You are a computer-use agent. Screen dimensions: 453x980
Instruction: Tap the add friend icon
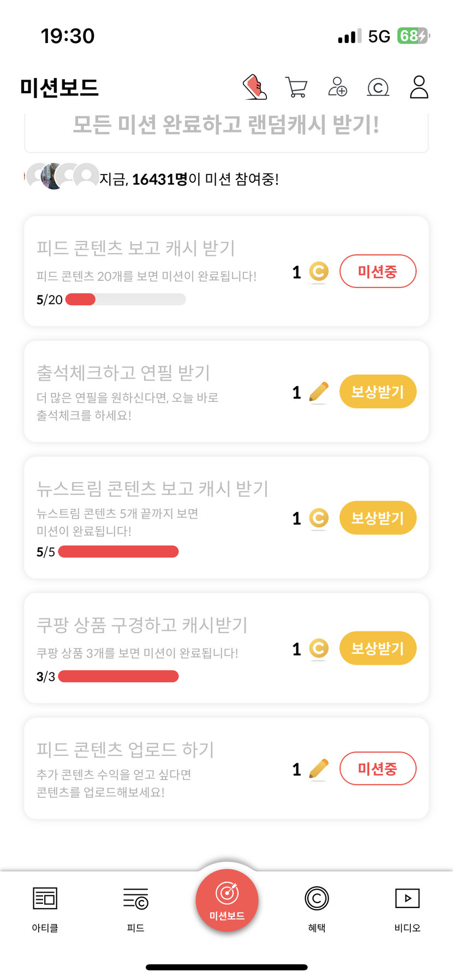tap(337, 87)
